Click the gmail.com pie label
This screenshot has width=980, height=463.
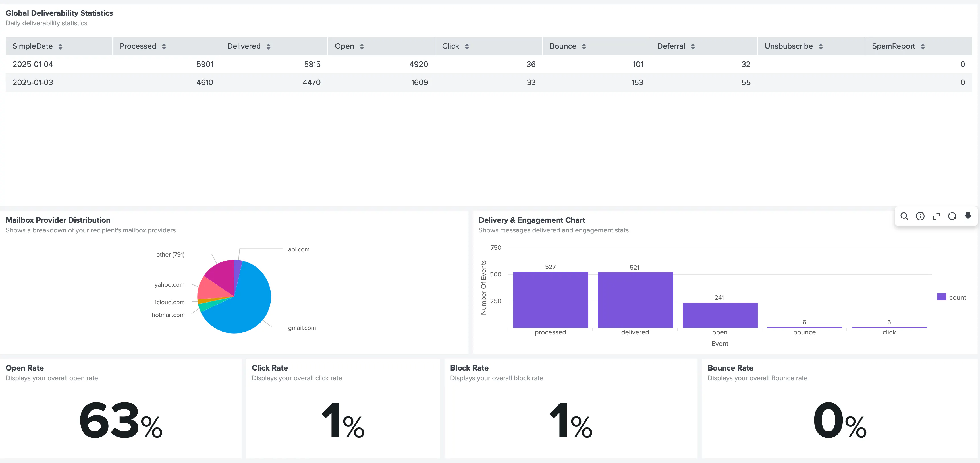[302, 328]
